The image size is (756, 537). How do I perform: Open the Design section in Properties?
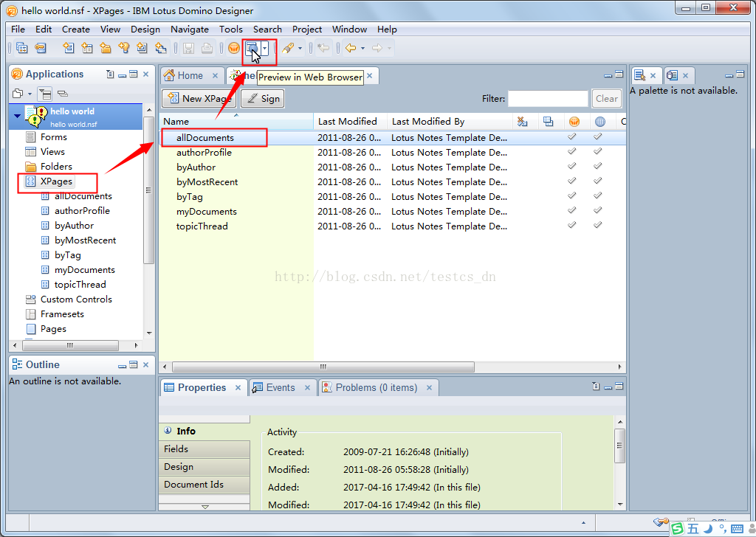click(205, 467)
